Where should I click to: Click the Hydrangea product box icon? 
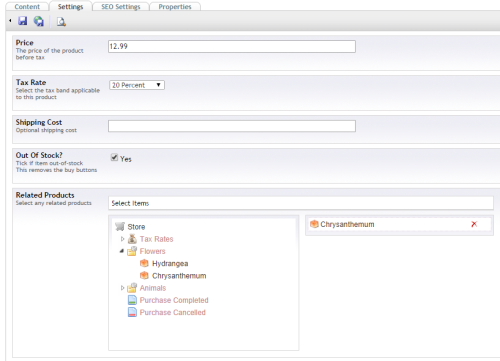click(144, 263)
